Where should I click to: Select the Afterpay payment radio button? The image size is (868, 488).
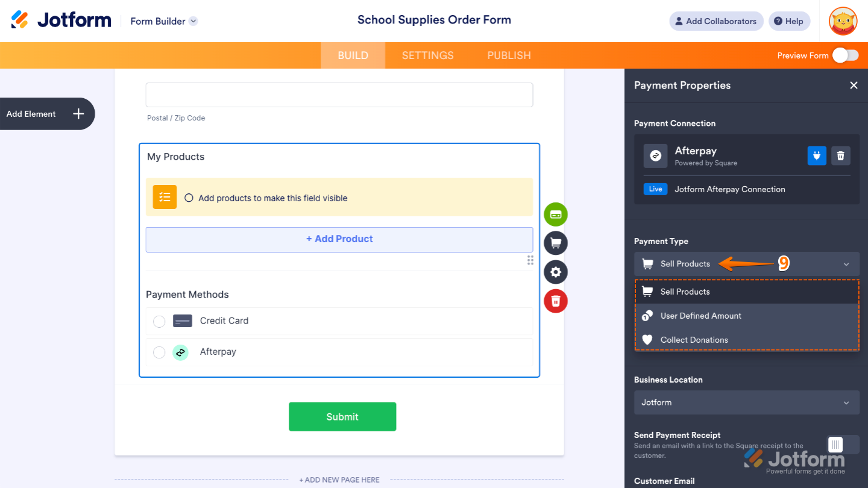tap(159, 352)
